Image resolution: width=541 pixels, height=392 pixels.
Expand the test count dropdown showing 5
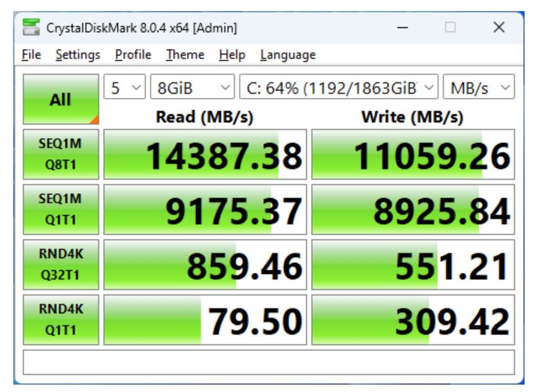click(125, 87)
